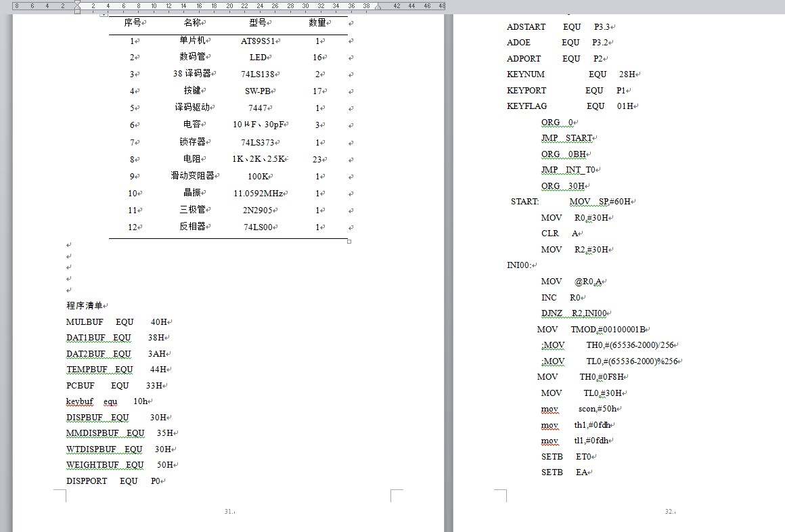This screenshot has width=785, height=532.
Task: Click table header cell 名称
Action: (193, 22)
